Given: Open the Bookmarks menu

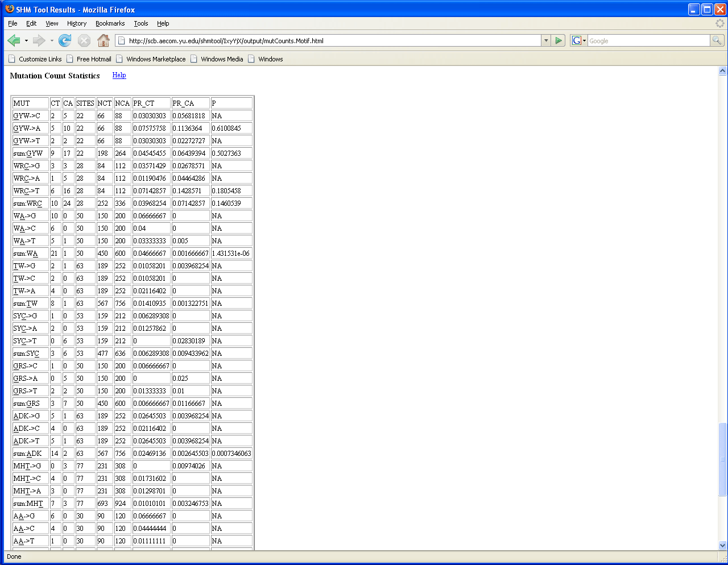Looking at the screenshot, I should (x=110, y=23).
